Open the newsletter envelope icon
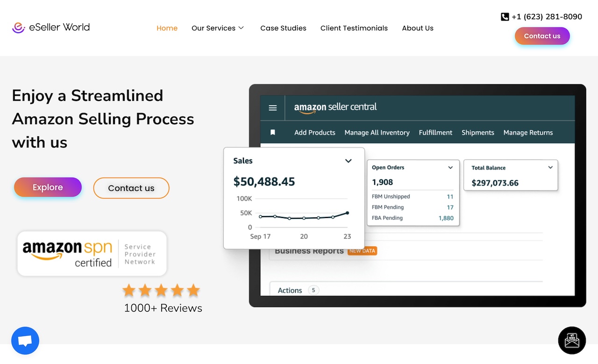Screen dimensions: 598x364 pyautogui.click(x=572, y=341)
